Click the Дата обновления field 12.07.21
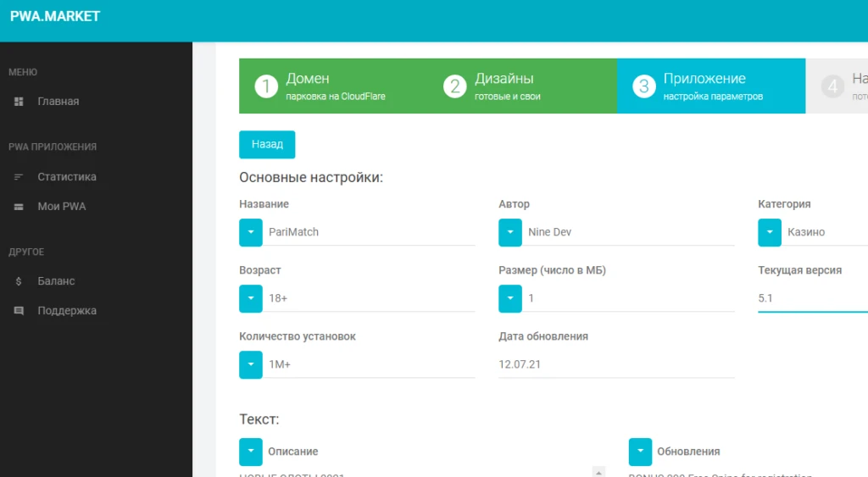 pyautogui.click(x=617, y=365)
